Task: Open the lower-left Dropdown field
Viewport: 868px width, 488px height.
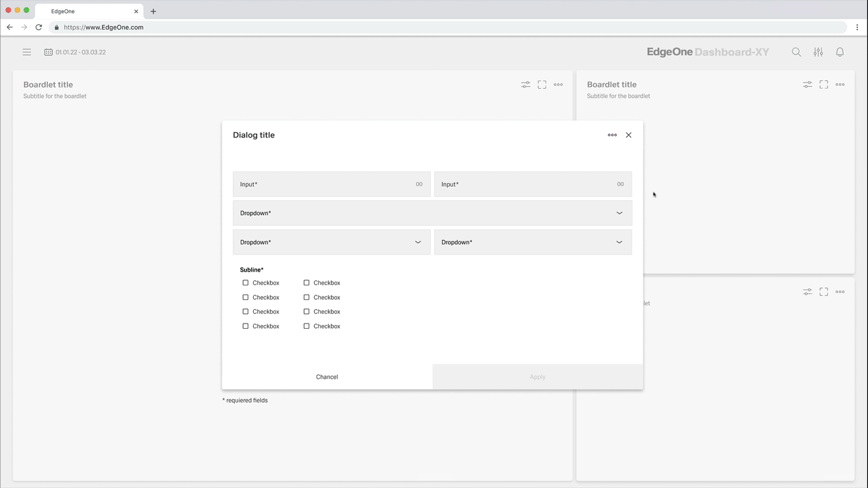Action: point(331,242)
